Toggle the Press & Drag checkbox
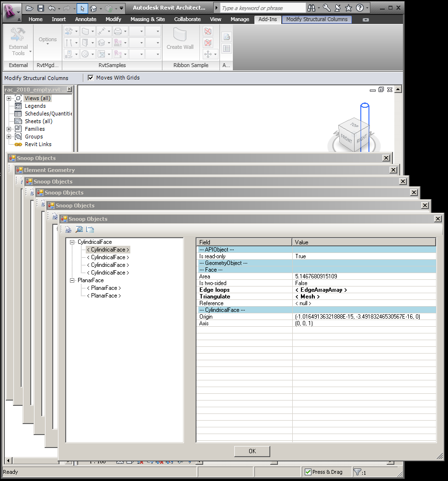 pos(308,472)
